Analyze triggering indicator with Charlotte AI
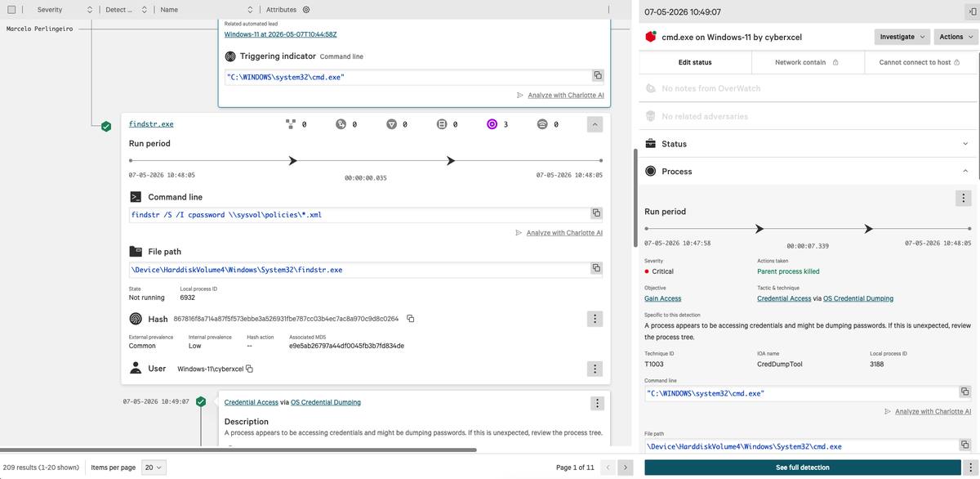Image resolution: width=980 pixels, height=479 pixels. pos(566,96)
